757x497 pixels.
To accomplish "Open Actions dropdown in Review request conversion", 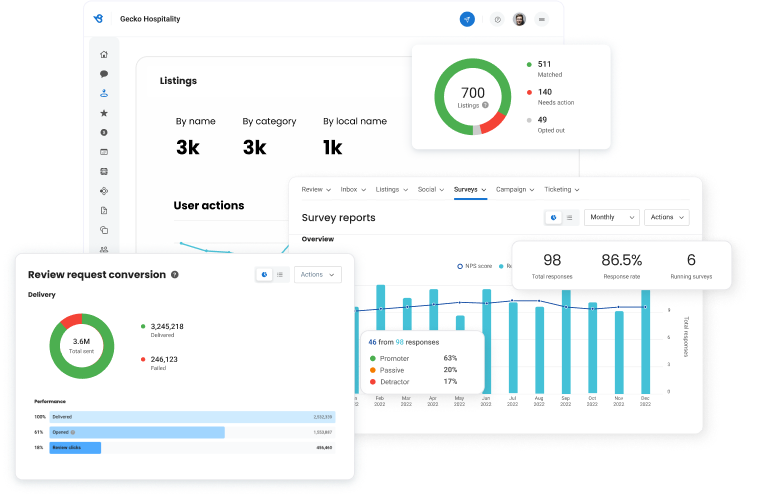I will (x=318, y=274).
